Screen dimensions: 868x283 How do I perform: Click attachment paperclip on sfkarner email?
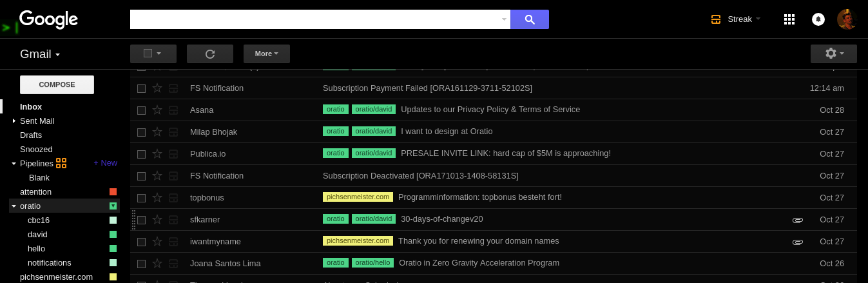click(x=798, y=220)
